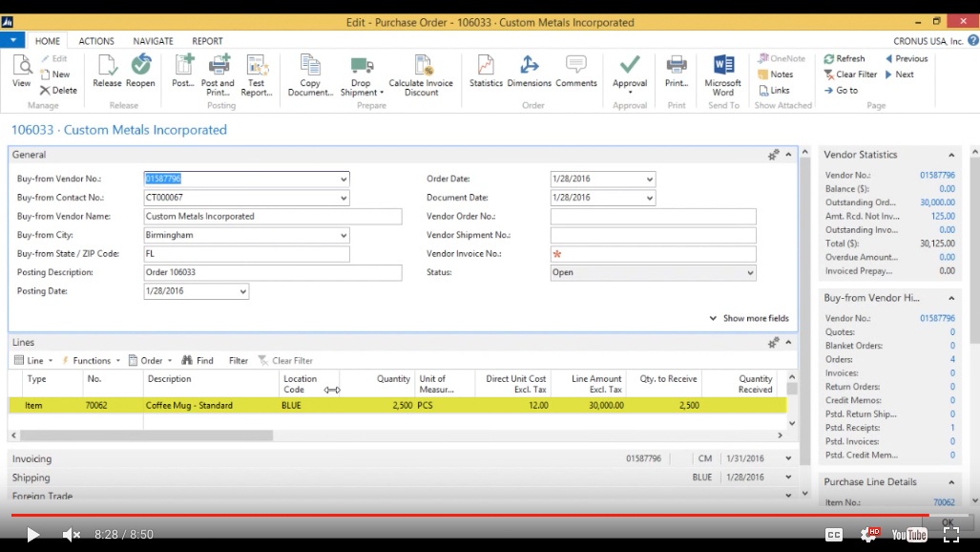This screenshot has width=980, height=552.
Task: Refresh the page
Action: click(x=844, y=58)
